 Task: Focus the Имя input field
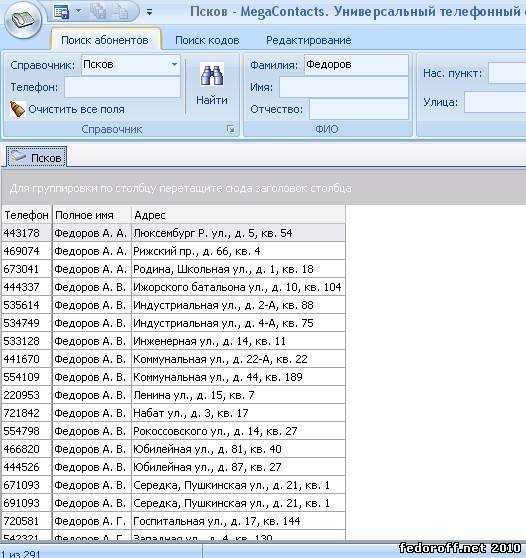coord(343,87)
